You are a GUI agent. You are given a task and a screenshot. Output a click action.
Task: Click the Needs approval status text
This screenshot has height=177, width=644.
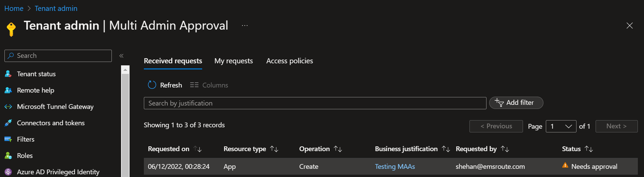[594, 166]
